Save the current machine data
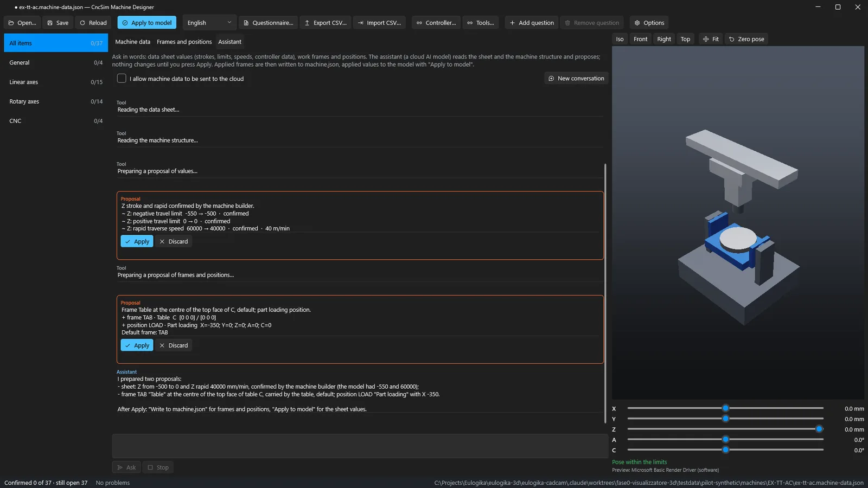Viewport: 868px width, 488px height. point(58,23)
